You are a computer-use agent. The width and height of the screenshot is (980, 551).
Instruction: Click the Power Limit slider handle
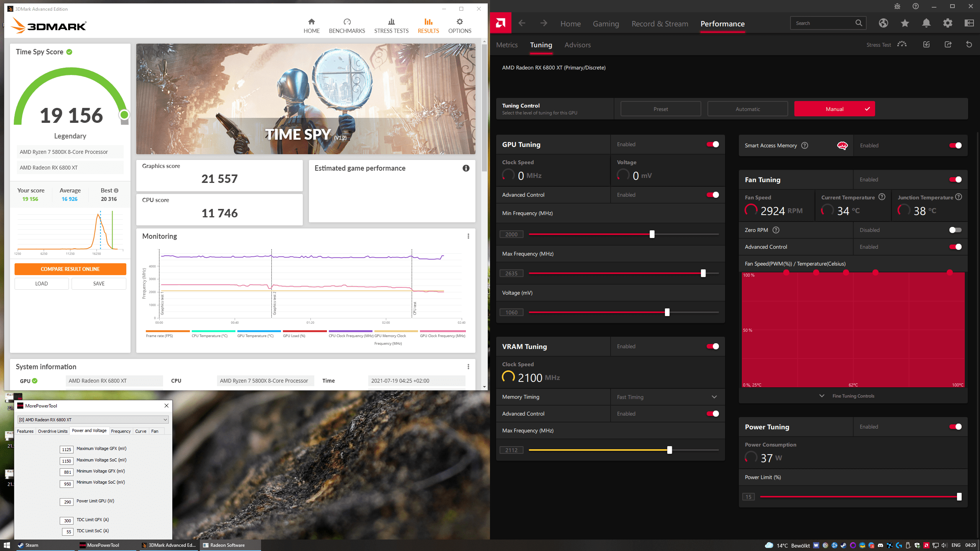(959, 497)
